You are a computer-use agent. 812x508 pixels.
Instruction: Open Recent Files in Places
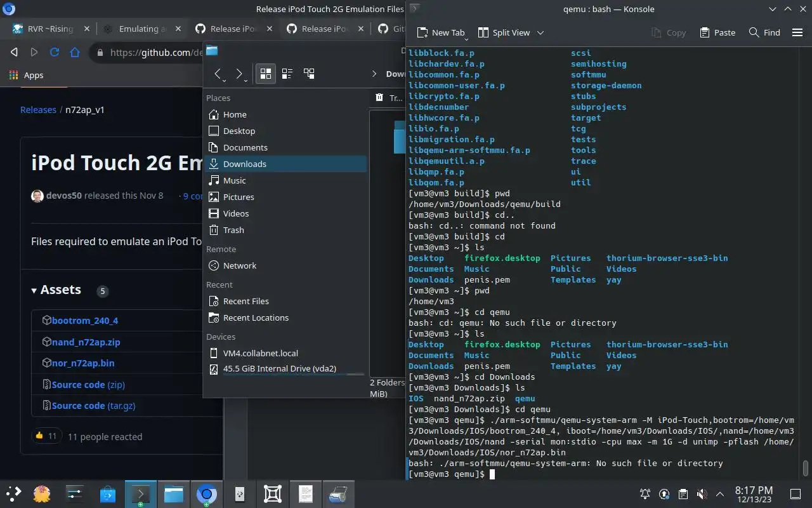[x=285, y=301]
